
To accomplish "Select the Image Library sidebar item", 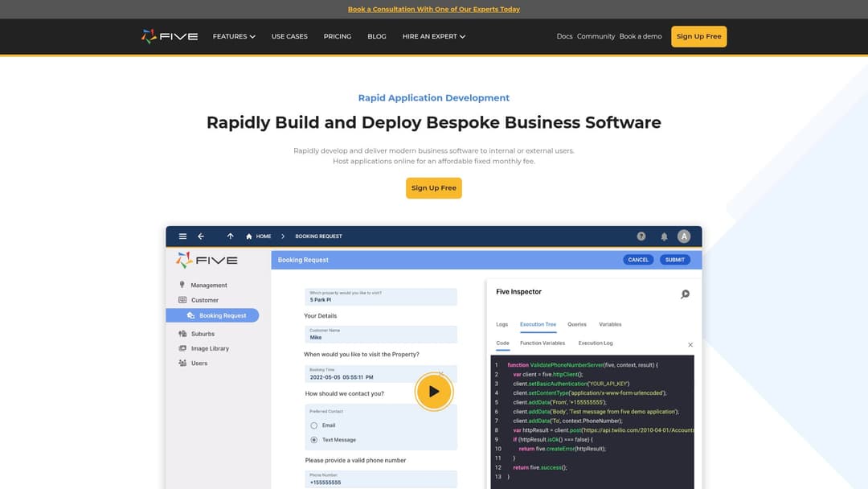I will pyautogui.click(x=210, y=349).
